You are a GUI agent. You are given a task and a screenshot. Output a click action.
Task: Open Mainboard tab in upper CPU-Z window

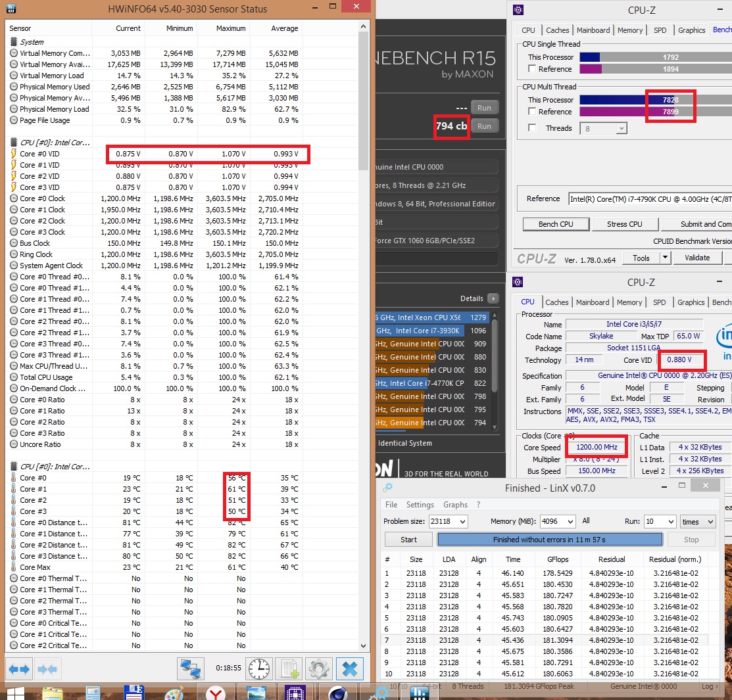(593, 30)
